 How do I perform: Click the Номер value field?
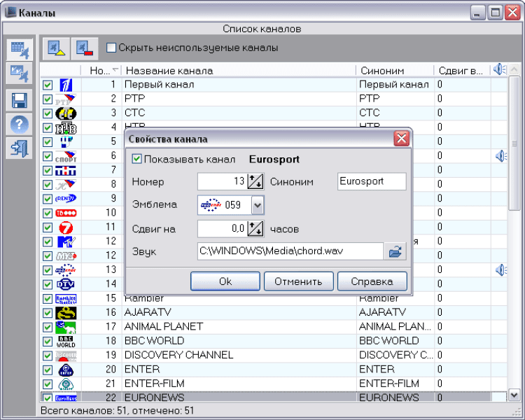[223, 181]
